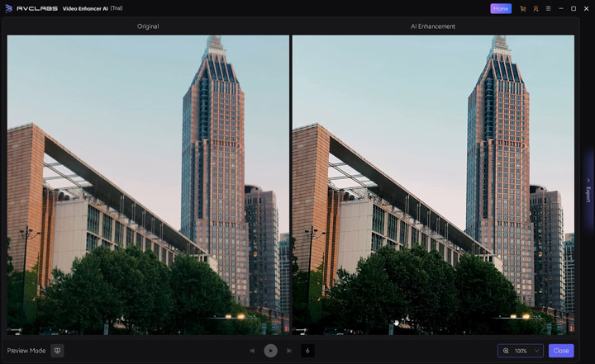Close the preview with Close button
The width and height of the screenshot is (595, 364).
click(561, 351)
